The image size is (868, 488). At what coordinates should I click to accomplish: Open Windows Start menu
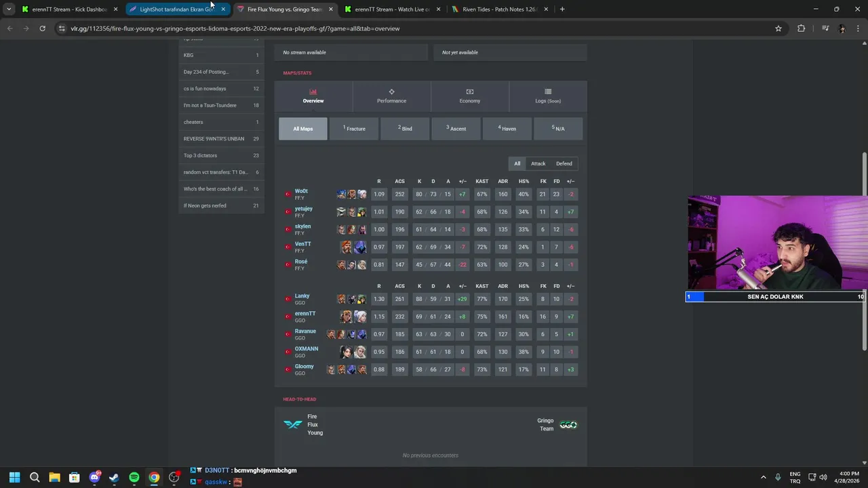(x=14, y=477)
